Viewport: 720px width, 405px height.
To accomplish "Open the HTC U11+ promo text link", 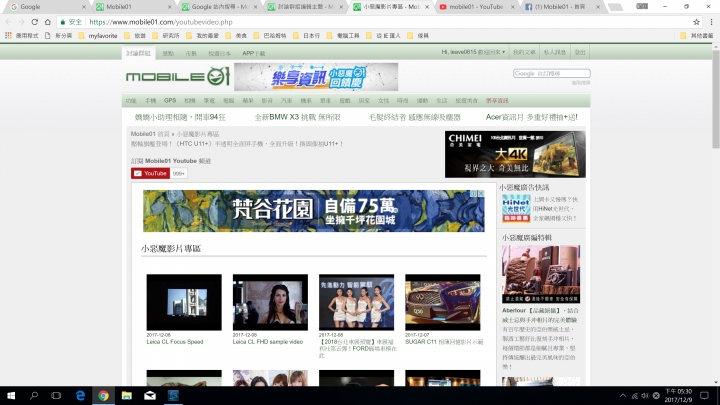I will tap(237, 144).
